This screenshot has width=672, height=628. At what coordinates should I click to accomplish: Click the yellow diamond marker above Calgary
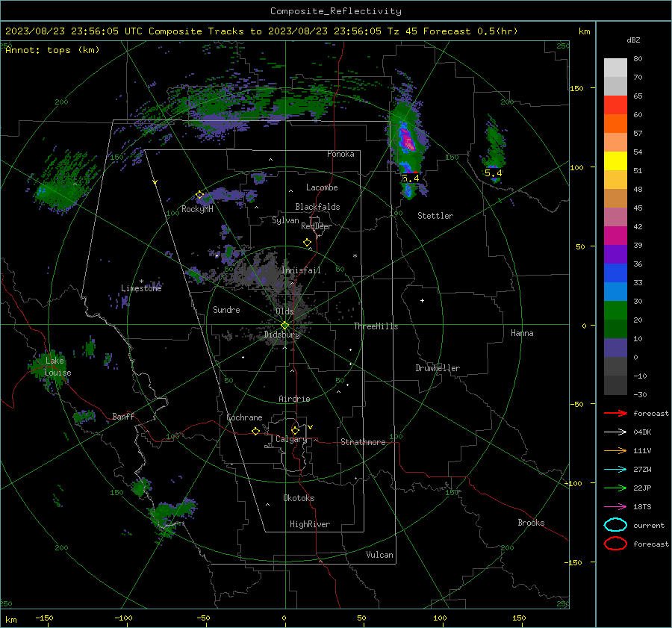point(295,430)
